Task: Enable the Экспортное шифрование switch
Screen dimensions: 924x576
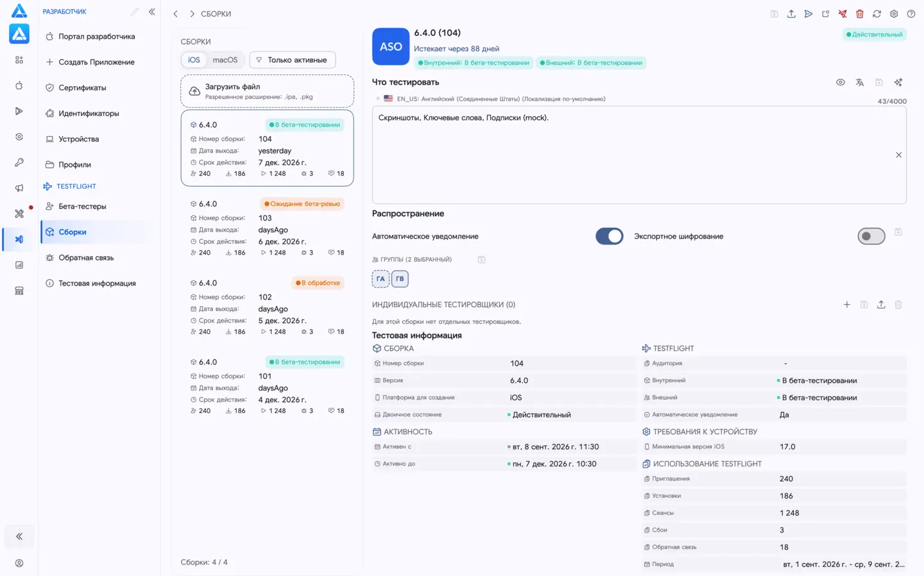Action: pos(871,236)
